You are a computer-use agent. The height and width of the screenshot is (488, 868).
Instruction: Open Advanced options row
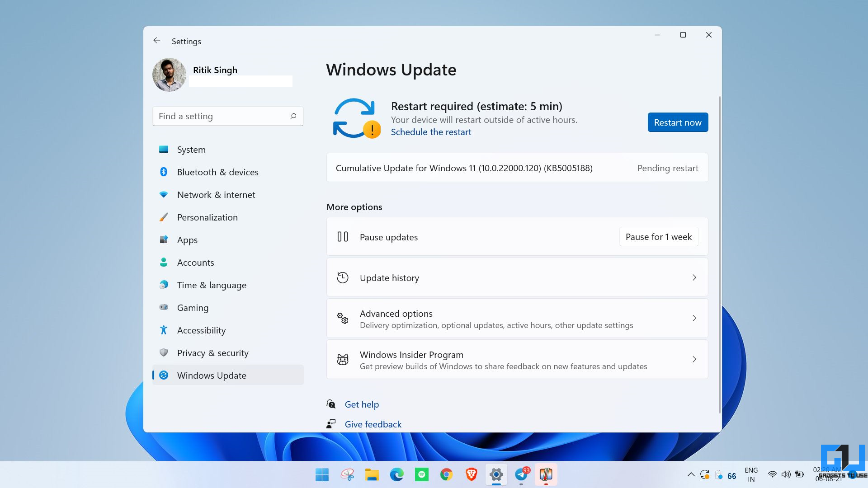coord(517,319)
